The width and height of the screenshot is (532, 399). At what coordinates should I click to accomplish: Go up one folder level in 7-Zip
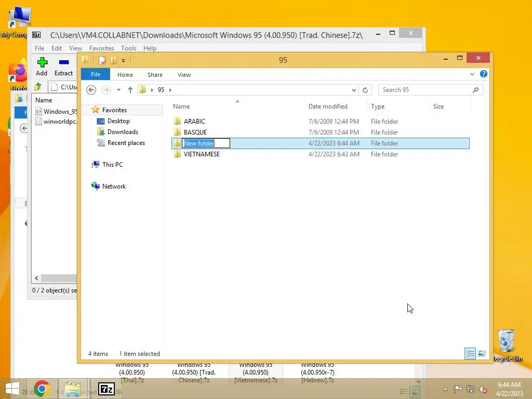click(x=37, y=87)
